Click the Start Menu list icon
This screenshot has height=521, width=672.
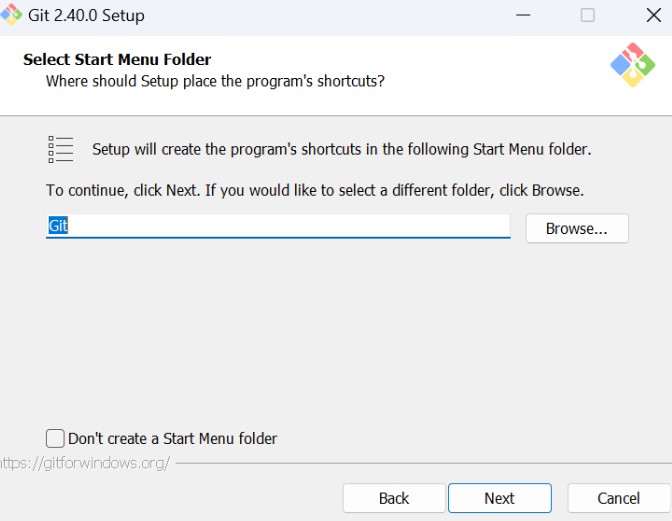[61, 149]
